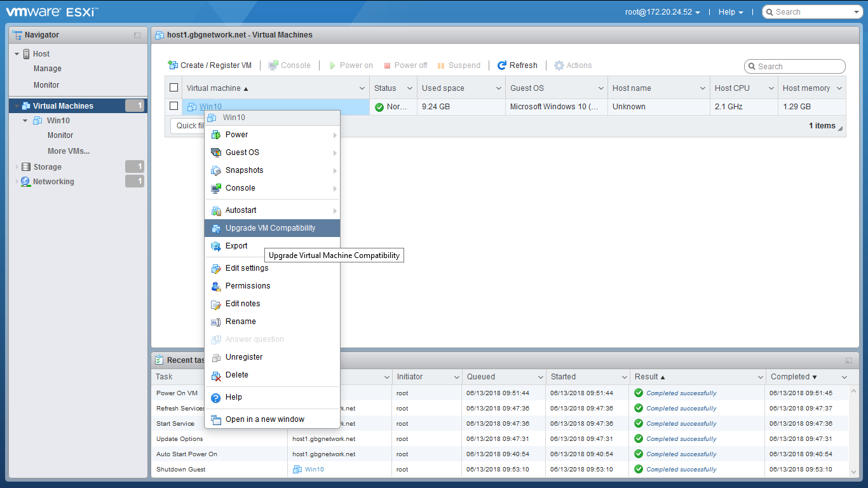Click the Delete icon in the context menu

coord(216,376)
